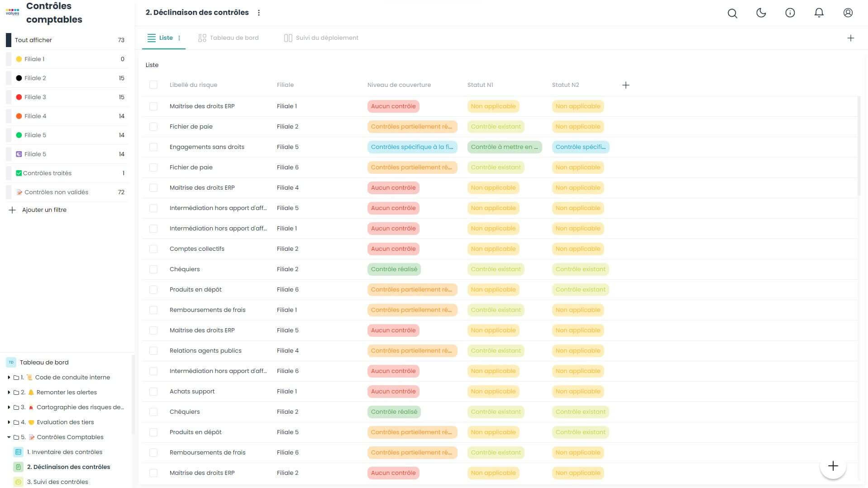Expand the Evaluation des tiers folder
This screenshot has height=488, width=868.
[x=9, y=422]
